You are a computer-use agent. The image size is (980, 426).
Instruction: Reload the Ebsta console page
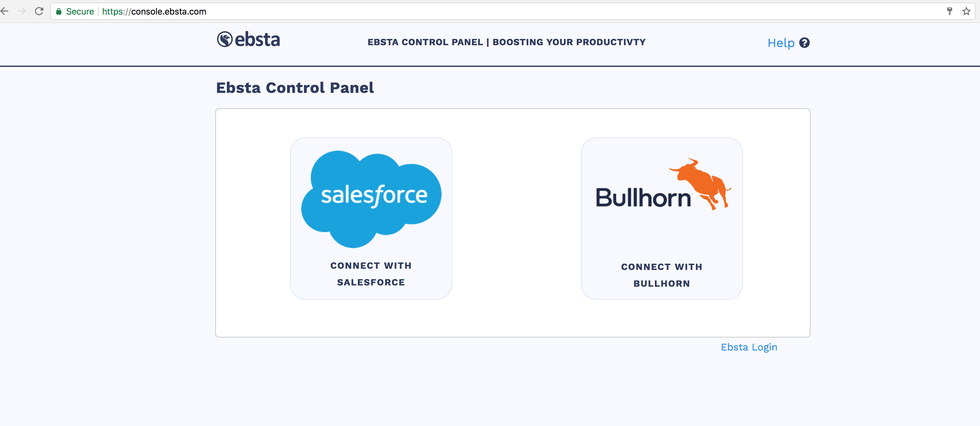click(x=39, y=11)
